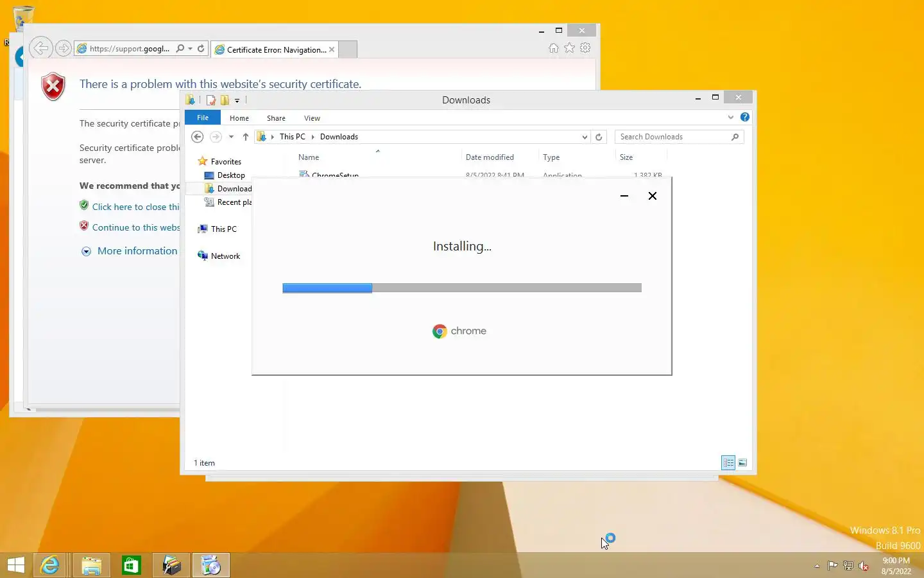Open IE address bar search dropdown arrow
This screenshot has height=578, width=924.
click(x=190, y=48)
